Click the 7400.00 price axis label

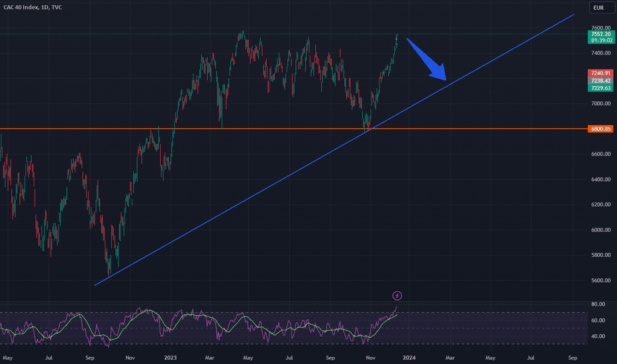click(x=601, y=53)
